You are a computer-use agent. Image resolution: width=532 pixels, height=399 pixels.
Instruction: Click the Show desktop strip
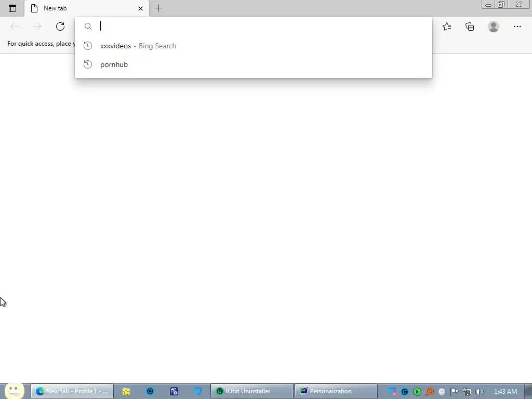point(529,391)
